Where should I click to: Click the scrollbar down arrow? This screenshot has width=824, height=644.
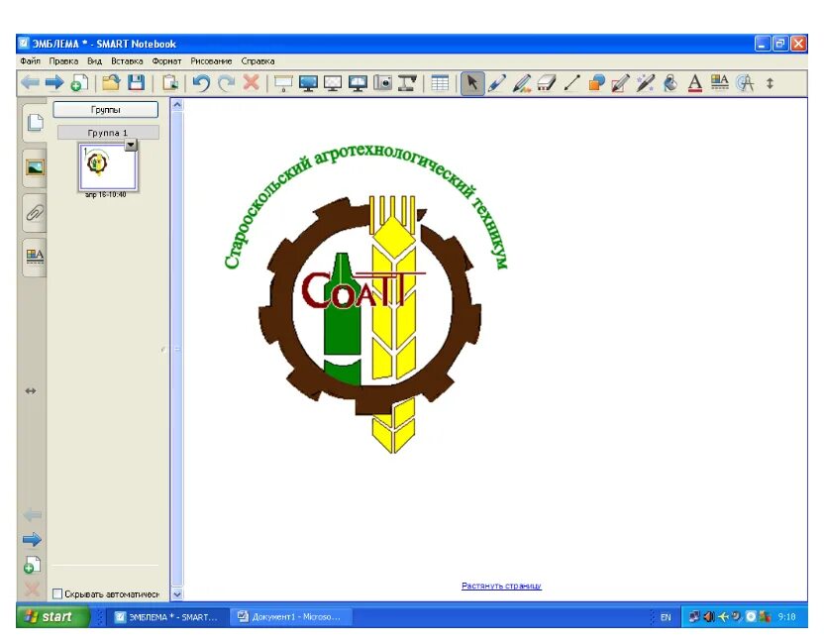pyautogui.click(x=177, y=594)
